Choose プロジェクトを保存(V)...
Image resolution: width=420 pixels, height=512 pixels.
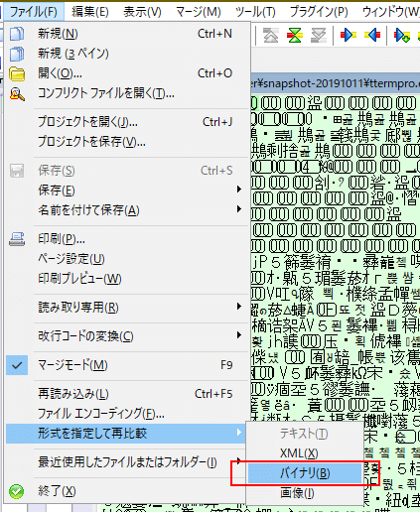pyautogui.click(x=127, y=142)
